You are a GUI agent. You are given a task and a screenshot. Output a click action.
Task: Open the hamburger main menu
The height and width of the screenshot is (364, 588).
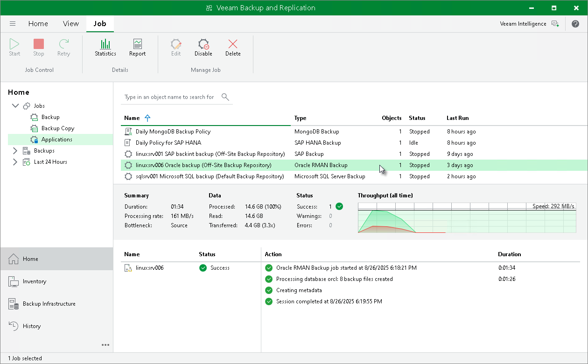[x=13, y=24]
